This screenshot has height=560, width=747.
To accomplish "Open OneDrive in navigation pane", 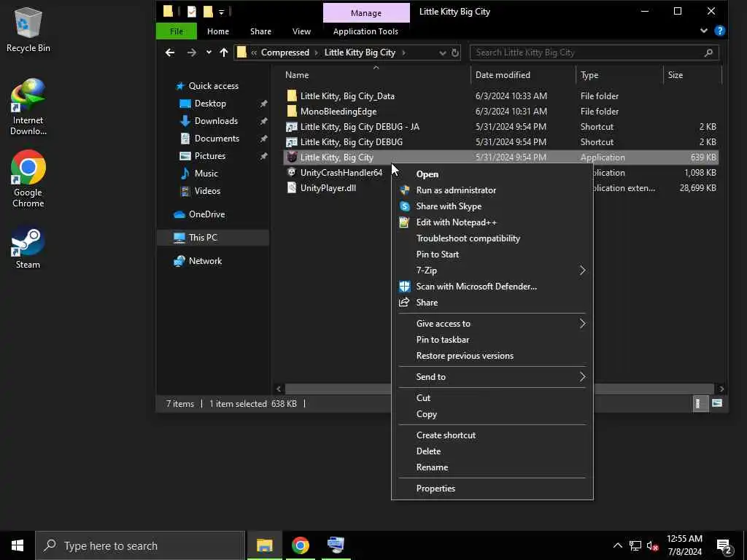I will coord(206,214).
